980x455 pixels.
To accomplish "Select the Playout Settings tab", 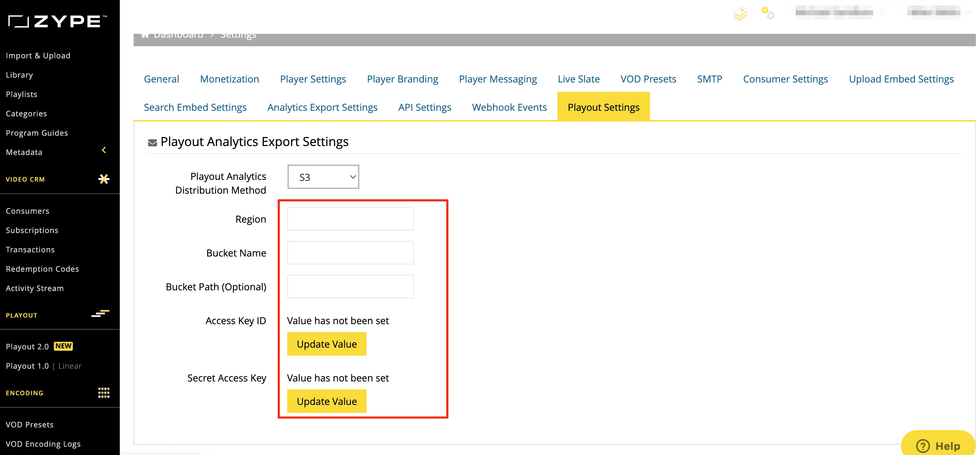I will coord(604,107).
